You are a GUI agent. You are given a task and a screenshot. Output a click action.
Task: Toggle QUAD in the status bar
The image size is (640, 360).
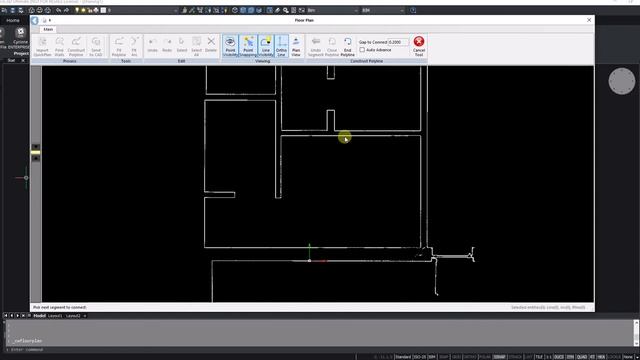coord(582,357)
